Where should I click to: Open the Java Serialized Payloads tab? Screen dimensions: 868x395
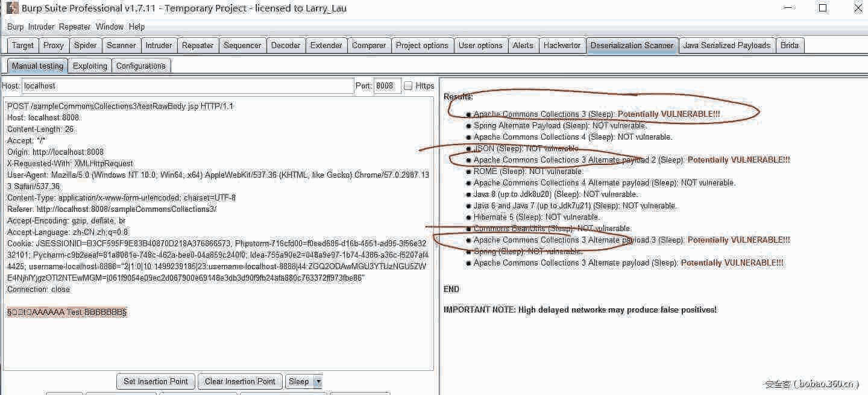coord(726,45)
